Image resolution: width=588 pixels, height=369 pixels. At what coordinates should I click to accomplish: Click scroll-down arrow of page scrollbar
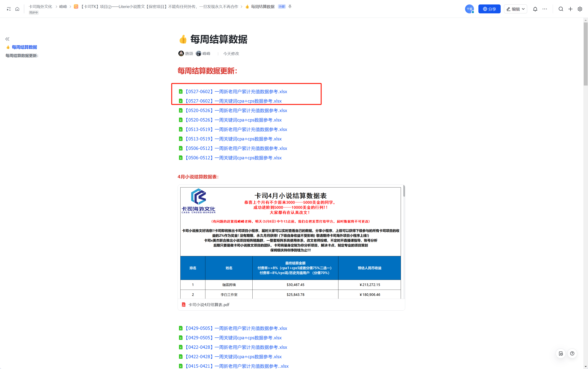[586, 367]
